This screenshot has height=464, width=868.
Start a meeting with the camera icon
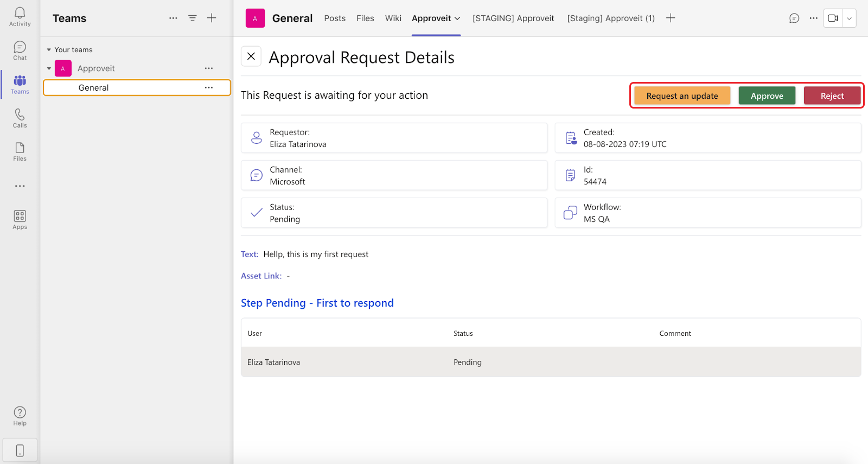click(x=833, y=18)
